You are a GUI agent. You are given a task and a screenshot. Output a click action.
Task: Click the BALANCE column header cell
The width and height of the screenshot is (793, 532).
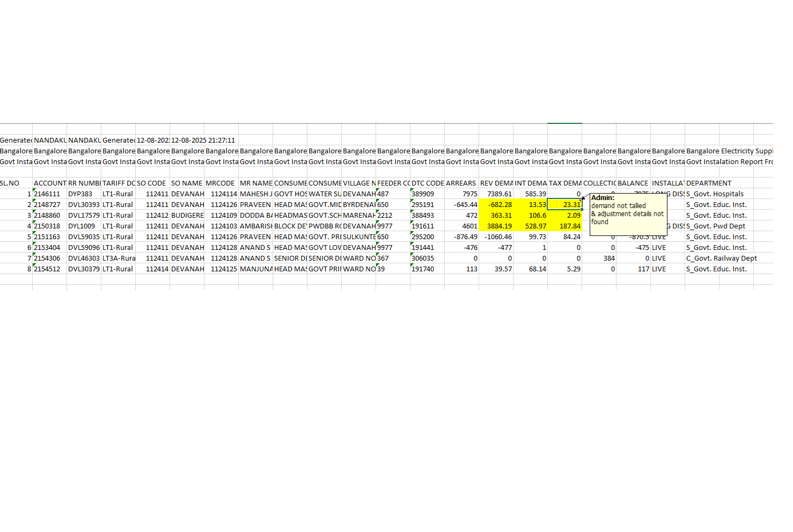click(633, 183)
